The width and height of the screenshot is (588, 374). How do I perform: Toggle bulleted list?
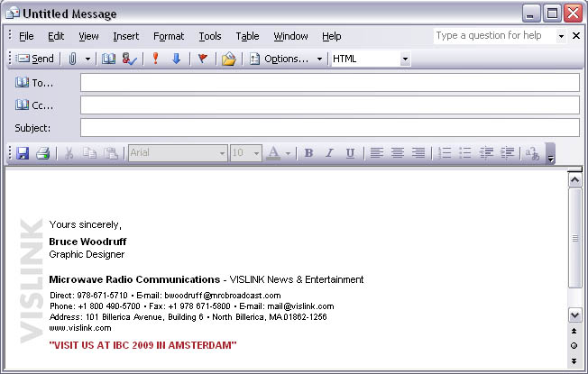465,153
